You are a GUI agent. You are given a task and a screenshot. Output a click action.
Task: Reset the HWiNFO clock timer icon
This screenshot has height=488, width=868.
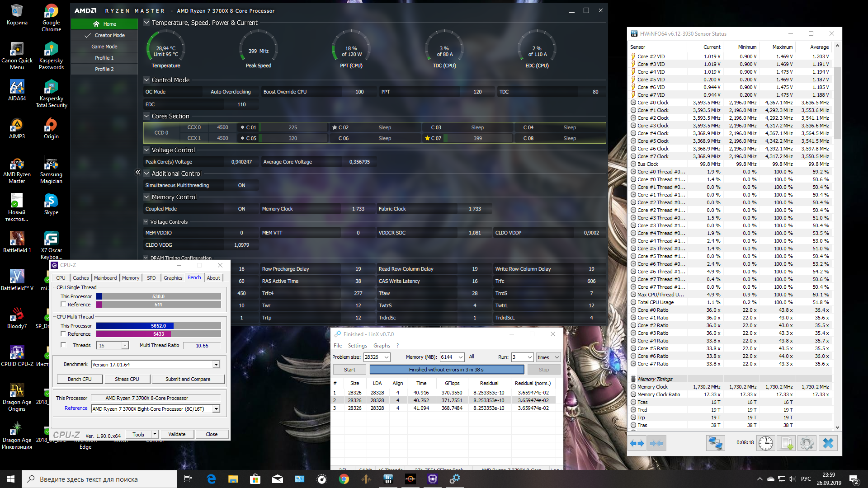[x=765, y=443]
